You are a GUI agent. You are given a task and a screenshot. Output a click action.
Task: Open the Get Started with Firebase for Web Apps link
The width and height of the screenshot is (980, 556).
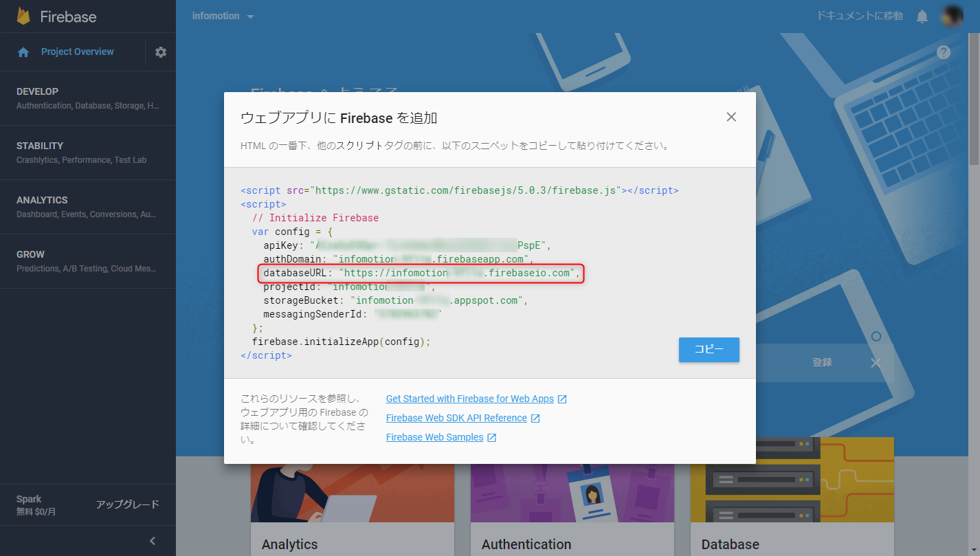[469, 398]
